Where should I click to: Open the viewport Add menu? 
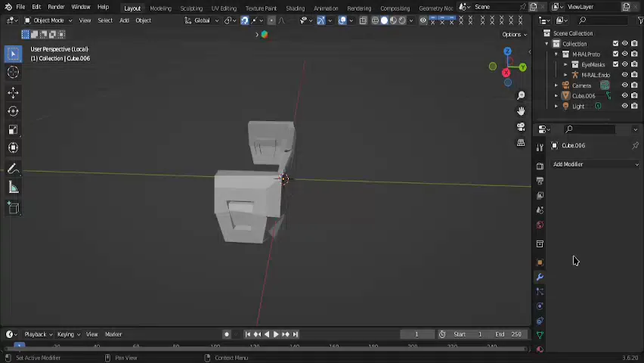point(124,20)
